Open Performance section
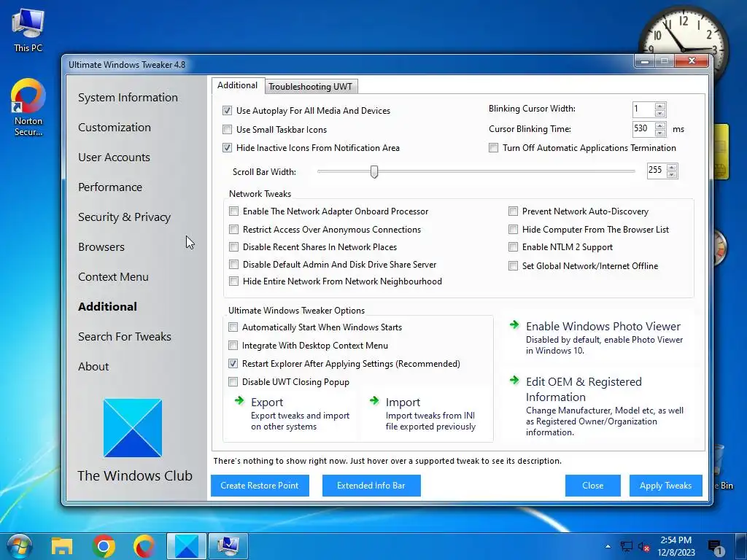 pos(110,187)
